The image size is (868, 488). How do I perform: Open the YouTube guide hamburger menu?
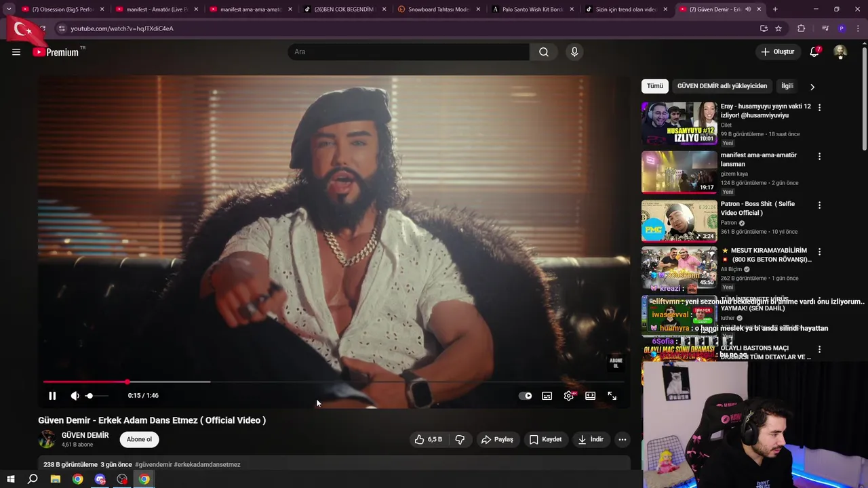point(16,52)
